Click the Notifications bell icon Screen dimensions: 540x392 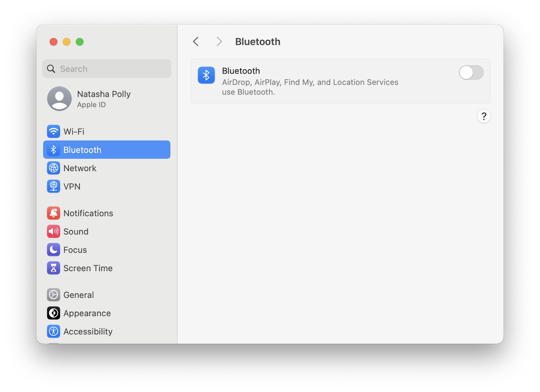53,213
